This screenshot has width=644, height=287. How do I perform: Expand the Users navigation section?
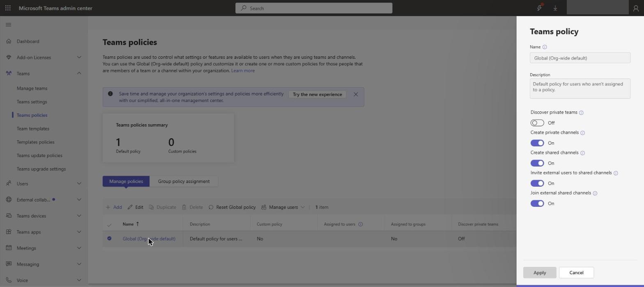(x=79, y=184)
